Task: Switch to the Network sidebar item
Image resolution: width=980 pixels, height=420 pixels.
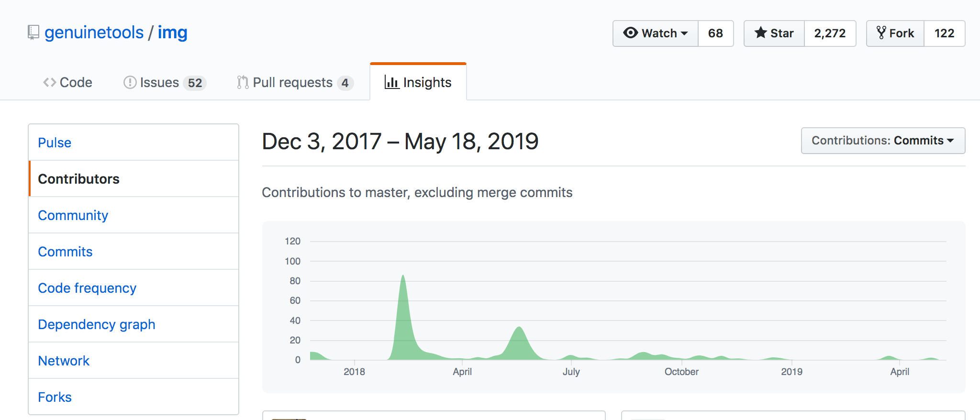Action: click(x=64, y=361)
